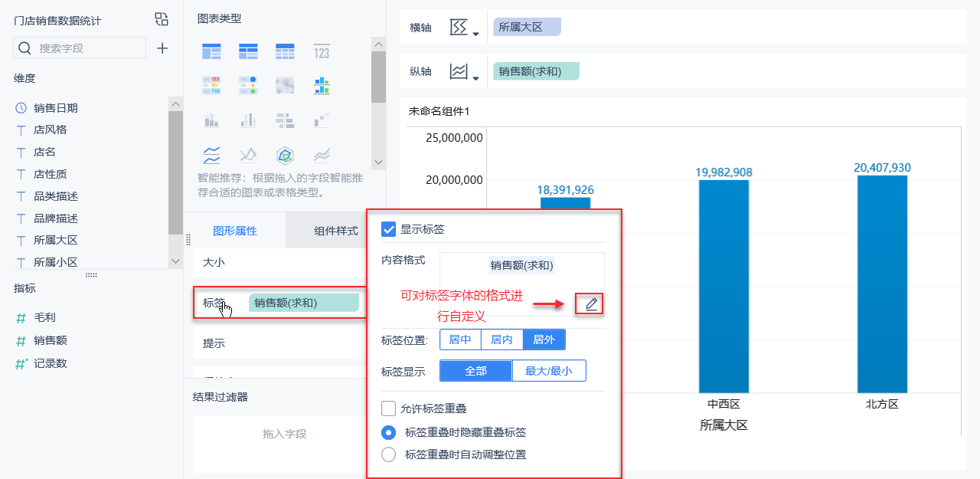The width and height of the screenshot is (980, 479).
Task: Click the clock icon next to 销售日期
Action: 21,108
